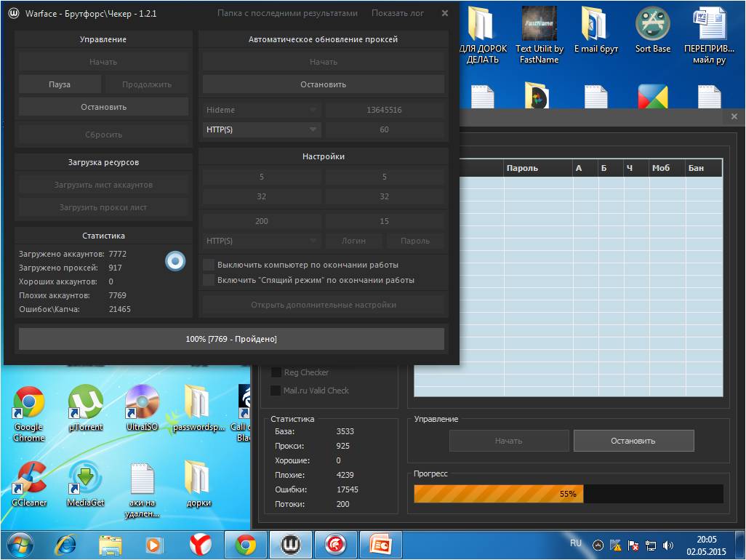This screenshot has width=746, height=560.
Task: Click the taskbar clock showing 20:05
Action: [706, 545]
